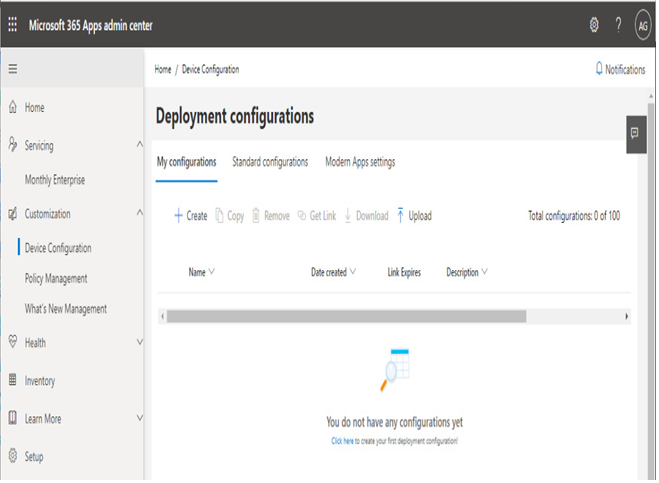
Task: Click the Create button label
Action: click(x=197, y=216)
